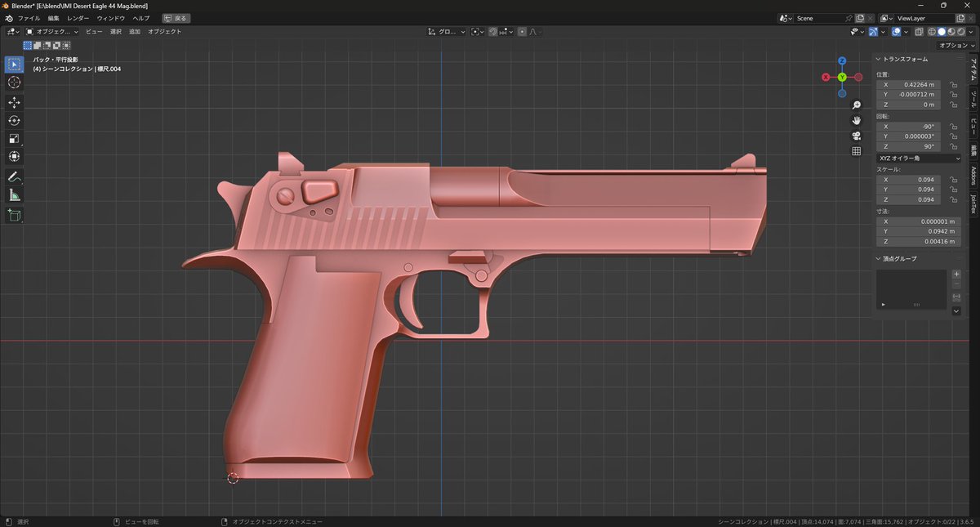This screenshot has width=980, height=527.
Task: Click the Back button in top bar
Action: [176, 18]
